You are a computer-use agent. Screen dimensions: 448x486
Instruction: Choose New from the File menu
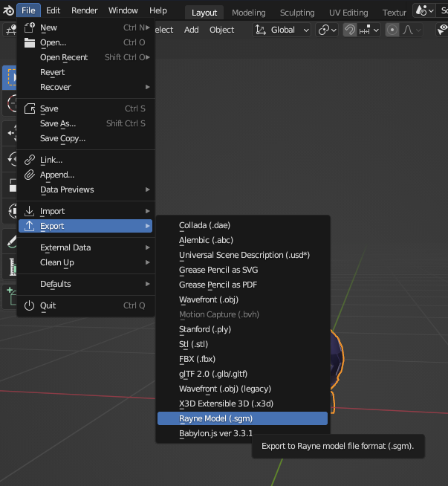[85, 27]
